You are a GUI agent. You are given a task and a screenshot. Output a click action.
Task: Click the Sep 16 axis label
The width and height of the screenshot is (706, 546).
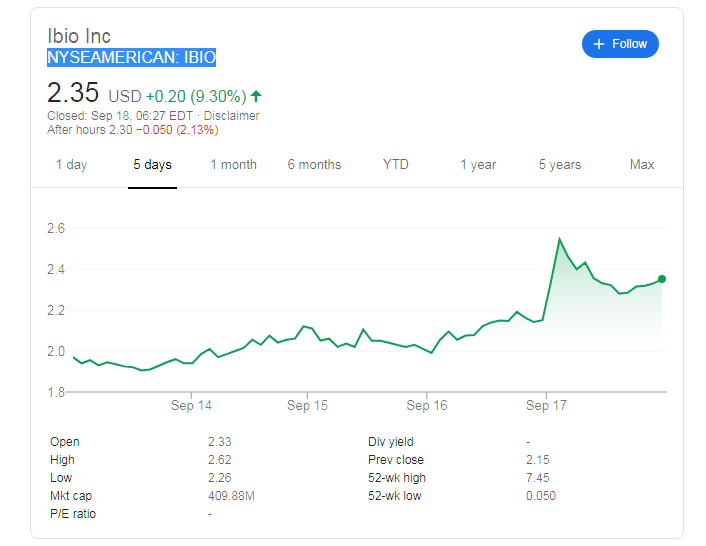pos(427,406)
